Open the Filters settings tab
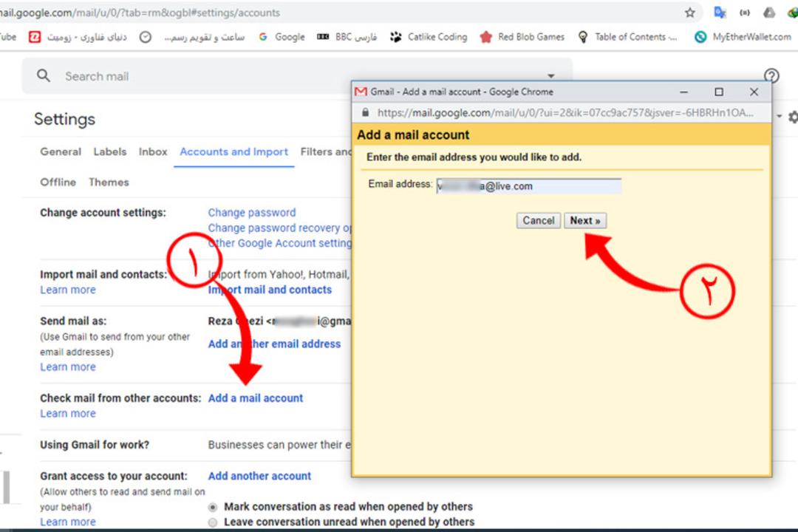Image resolution: width=798 pixels, height=532 pixels. pos(325,151)
